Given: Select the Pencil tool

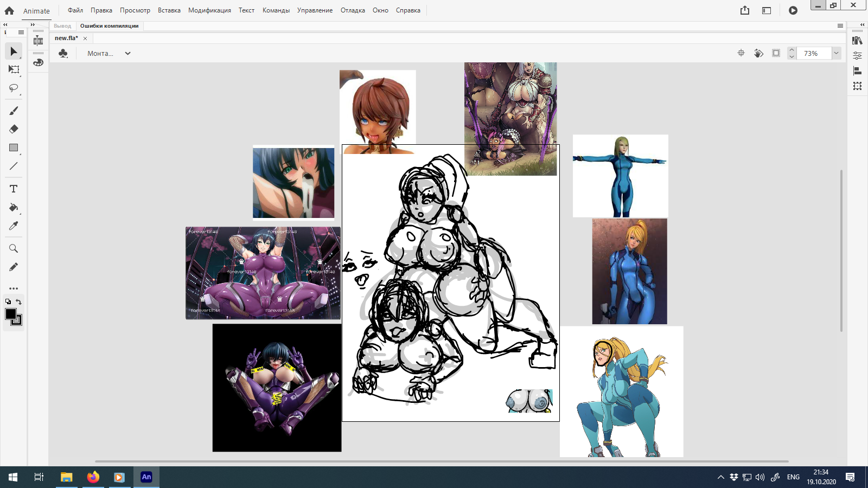Looking at the screenshot, I should [x=14, y=267].
